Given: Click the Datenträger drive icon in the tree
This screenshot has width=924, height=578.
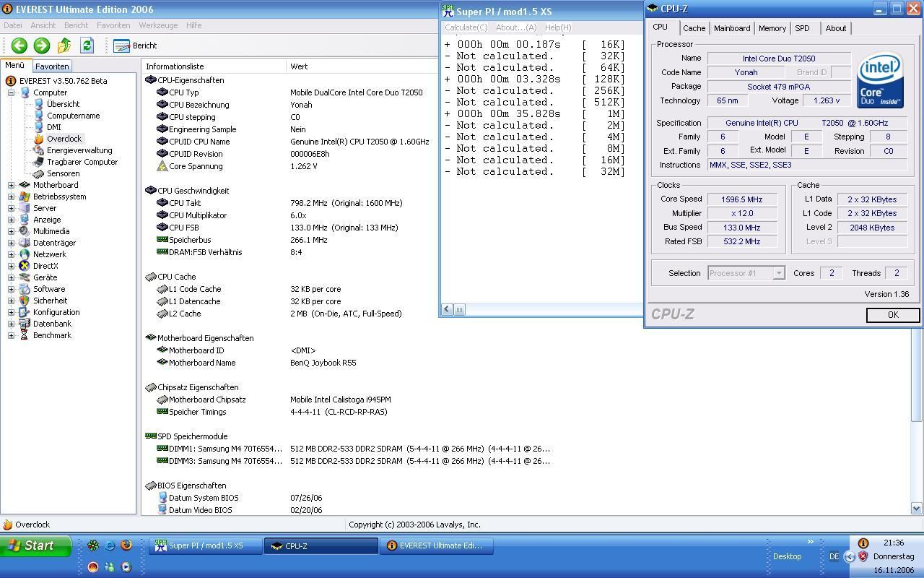Looking at the screenshot, I should pos(25,243).
